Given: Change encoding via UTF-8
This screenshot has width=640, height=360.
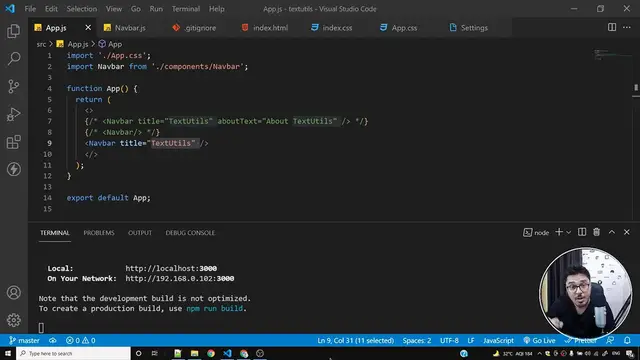Looking at the screenshot, I should coord(449,340).
